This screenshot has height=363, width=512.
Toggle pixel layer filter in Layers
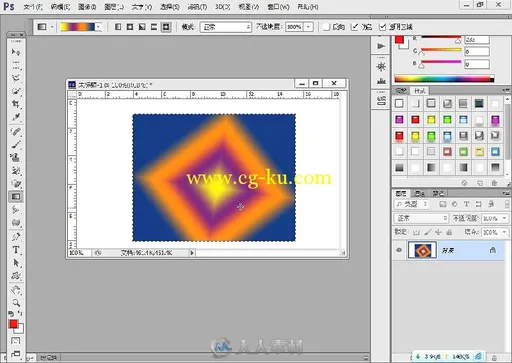(x=442, y=204)
